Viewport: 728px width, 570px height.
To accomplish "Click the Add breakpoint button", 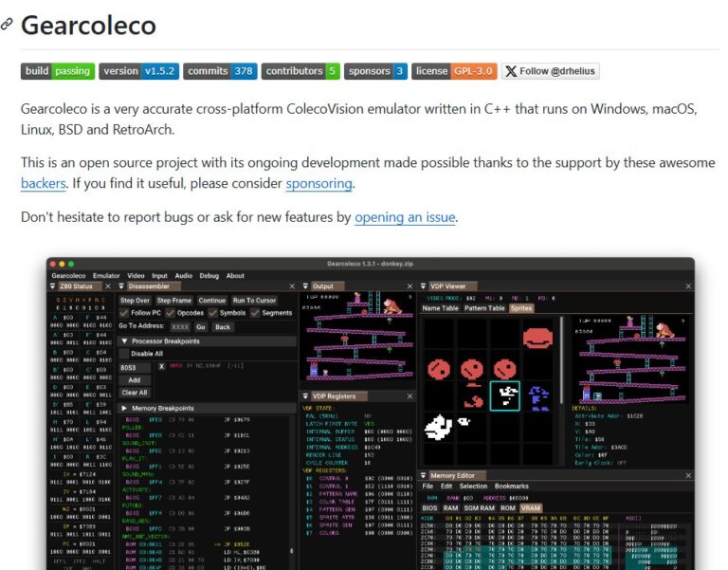I will tap(135, 380).
